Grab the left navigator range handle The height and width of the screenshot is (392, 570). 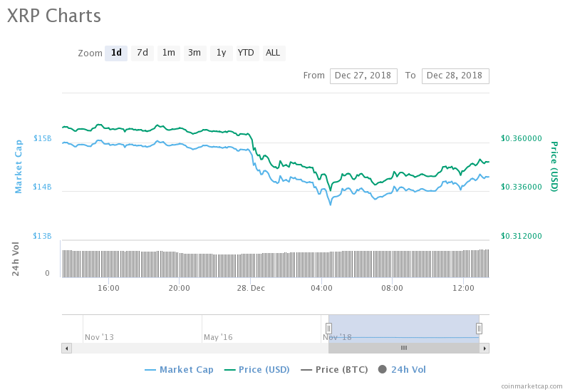tap(328, 329)
